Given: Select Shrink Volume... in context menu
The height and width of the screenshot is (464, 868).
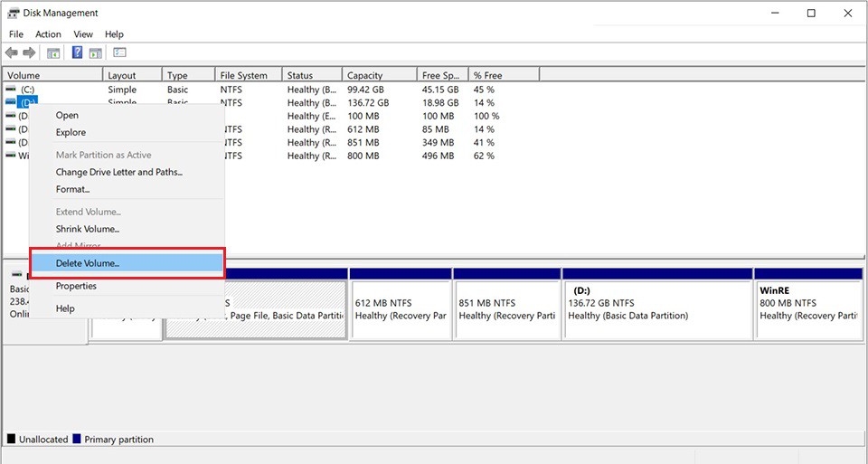Looking at the screenshot, I should [88, 229].
